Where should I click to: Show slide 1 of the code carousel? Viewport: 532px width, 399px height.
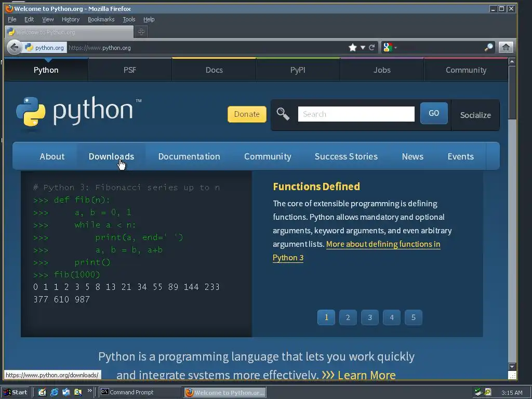coord(326,317)
